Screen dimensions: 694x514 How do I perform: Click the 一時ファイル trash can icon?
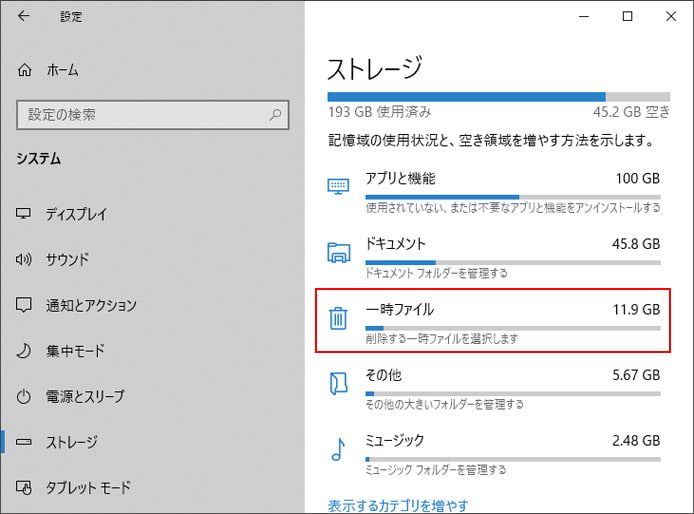tap(338, 318)
